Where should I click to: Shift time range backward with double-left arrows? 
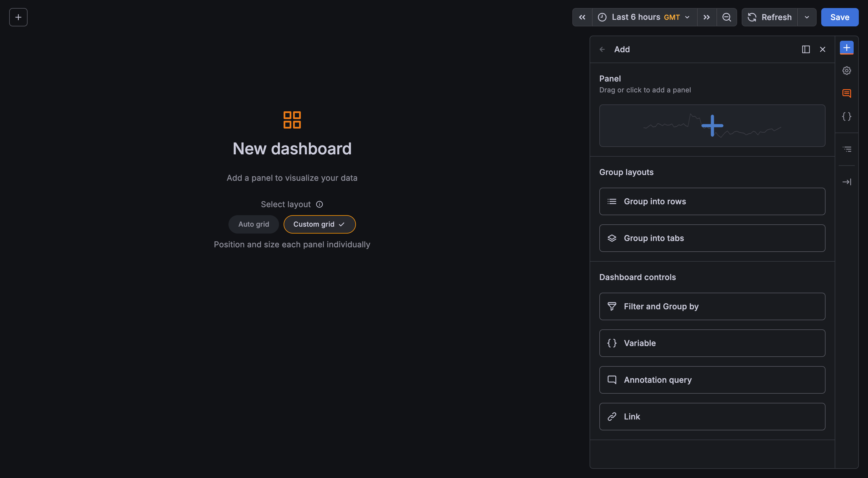[x=582, y=17]
